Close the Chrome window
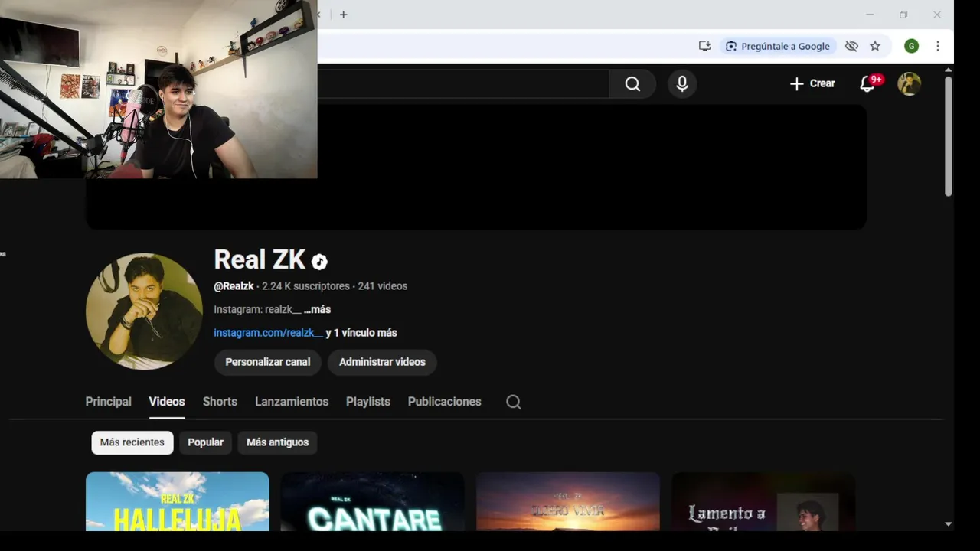Image resolution: width=980 pixels, height=551 pixels. pyautogui.click(x=937, y=15)
